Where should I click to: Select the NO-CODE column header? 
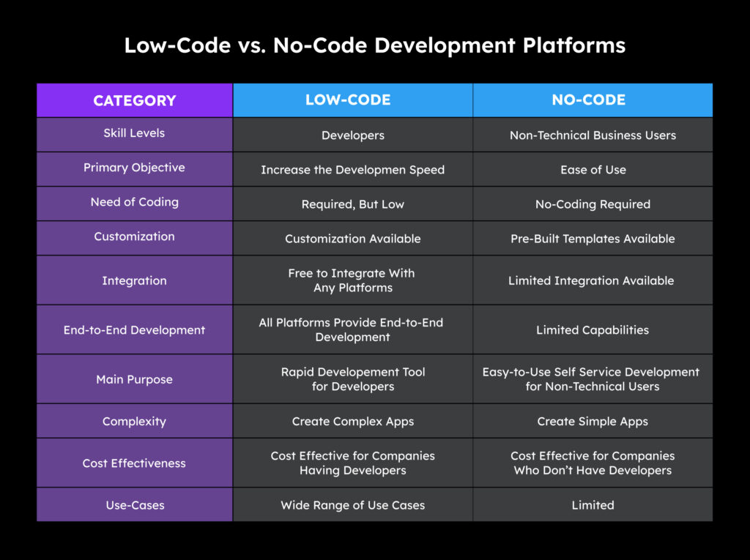pyautogui.click(x=593, y=100)
